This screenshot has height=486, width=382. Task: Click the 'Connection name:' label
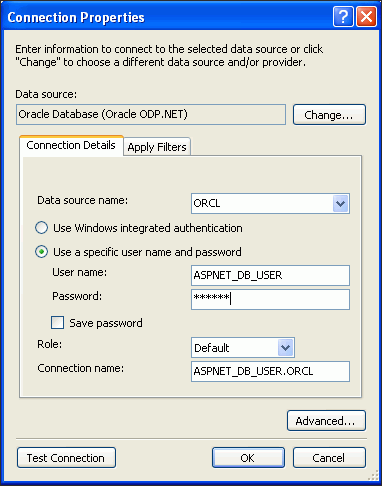(80, 368)
